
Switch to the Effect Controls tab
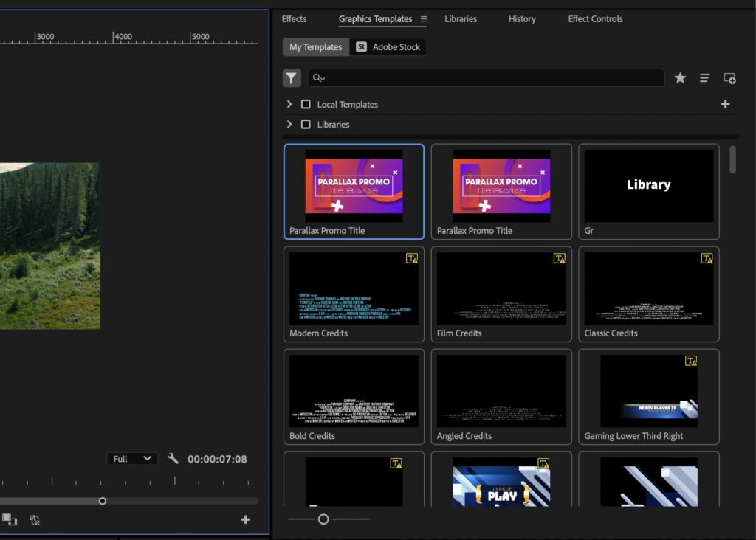pyautogui.click(x=595, y=19)
